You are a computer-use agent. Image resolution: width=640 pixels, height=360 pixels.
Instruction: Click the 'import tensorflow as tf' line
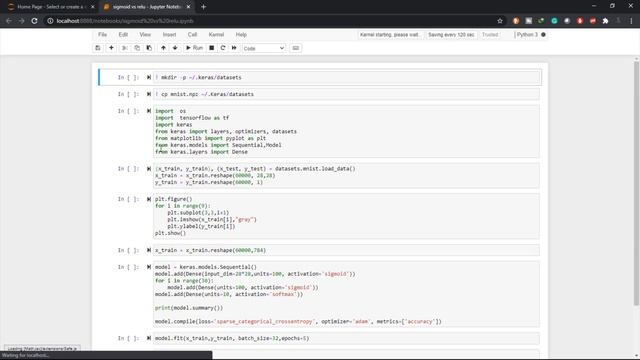coord(192,118)
